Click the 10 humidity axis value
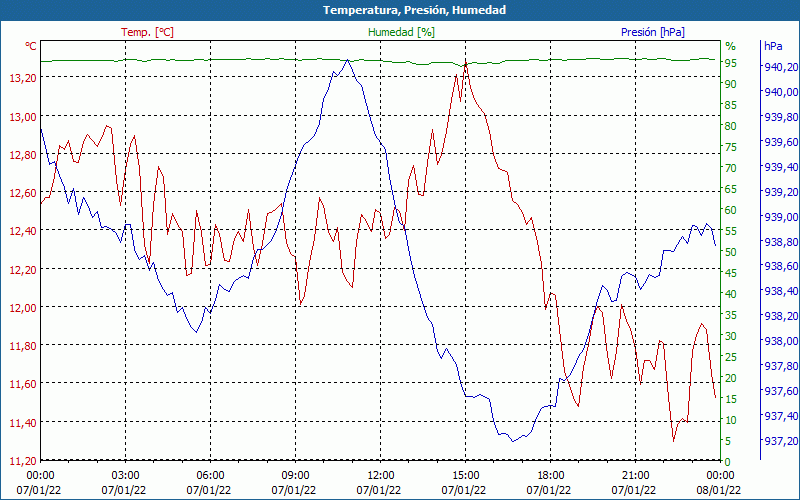This screenshot has height=500, width=800. (731, 420)
